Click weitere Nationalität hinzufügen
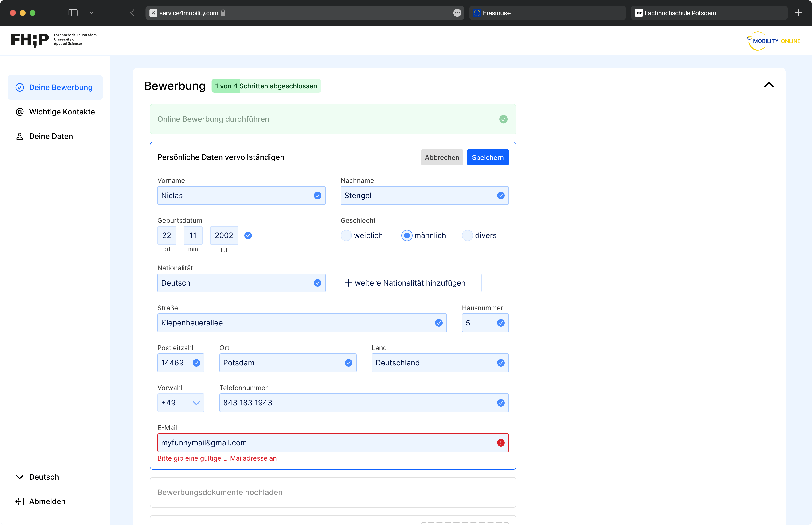The height and width of the screenshot is (525, 812). pos(411,283)
